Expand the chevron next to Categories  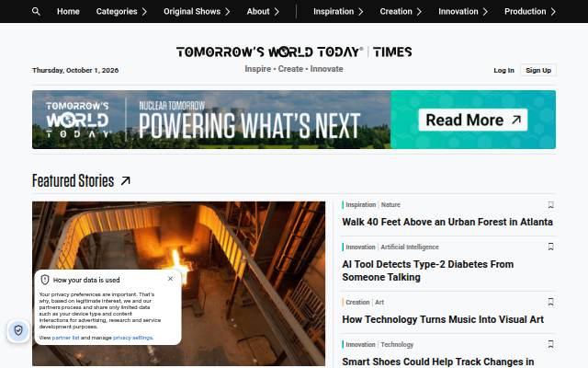(x=144, y=12)
